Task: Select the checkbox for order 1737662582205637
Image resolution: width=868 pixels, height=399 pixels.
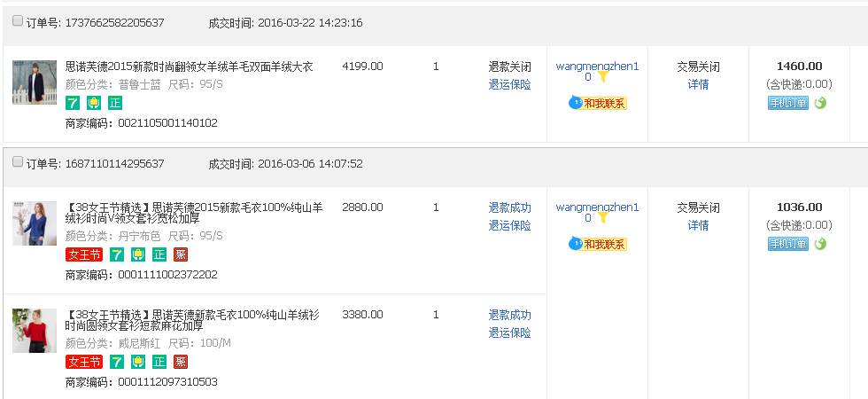Action: pos(18,21)
